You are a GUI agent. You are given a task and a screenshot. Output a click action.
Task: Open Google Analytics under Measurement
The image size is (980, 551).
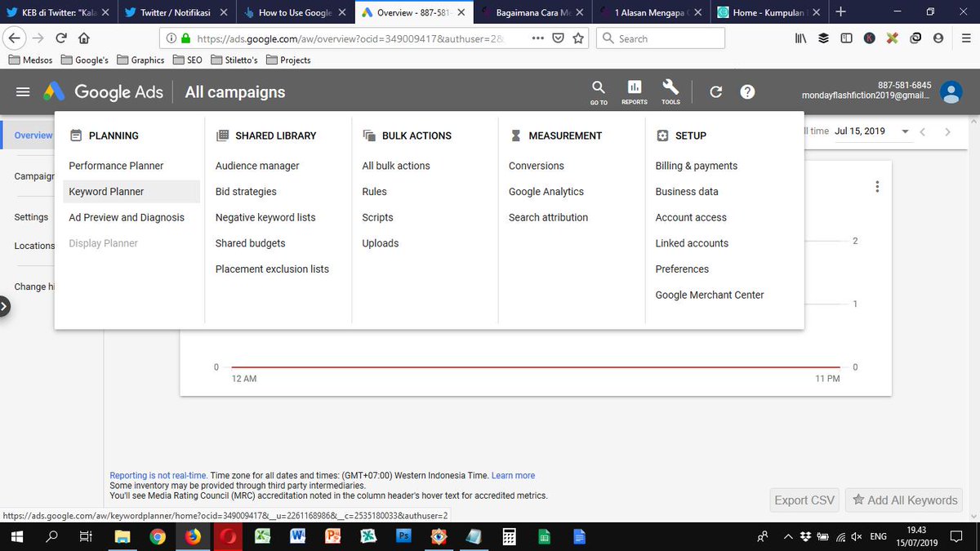tap(546, 192)
